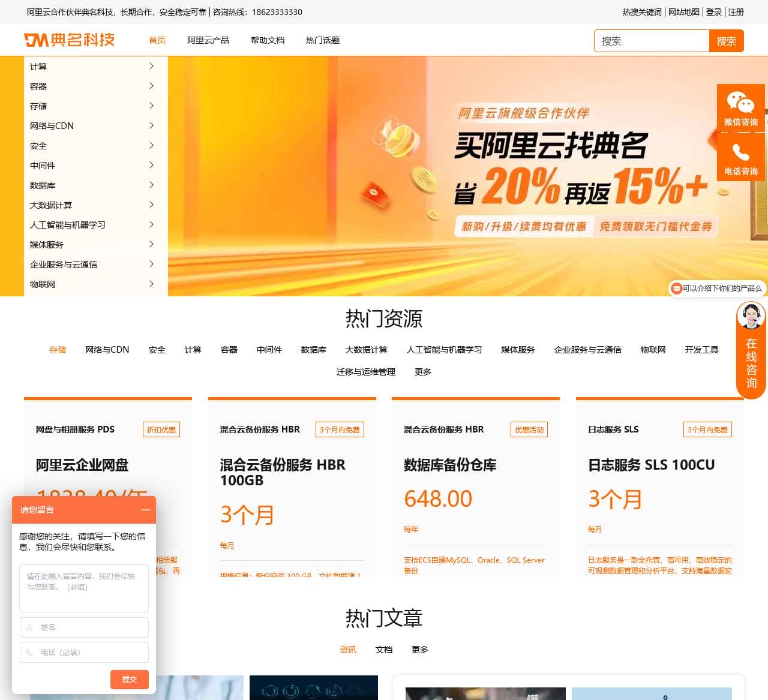Open the 阿里云企业网盘 product title
This screenshot has width=768, height=700.
[82, 465]
